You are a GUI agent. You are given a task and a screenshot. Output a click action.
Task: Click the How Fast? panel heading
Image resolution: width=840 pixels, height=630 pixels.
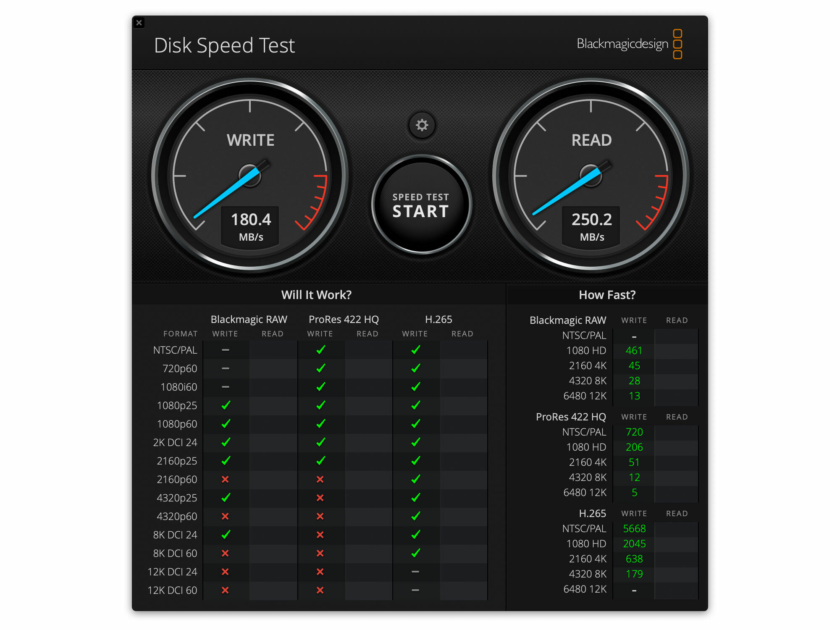pos(607,295)
